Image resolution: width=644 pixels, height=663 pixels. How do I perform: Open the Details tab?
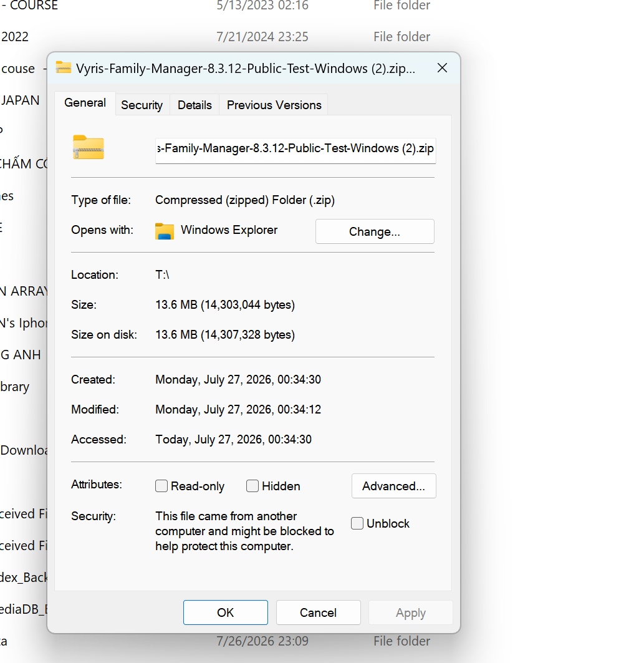click(x=195, y=105)
